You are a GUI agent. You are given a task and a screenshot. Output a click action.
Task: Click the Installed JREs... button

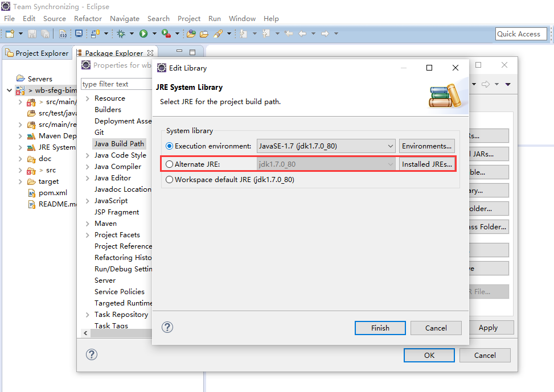tap(427, 164)
